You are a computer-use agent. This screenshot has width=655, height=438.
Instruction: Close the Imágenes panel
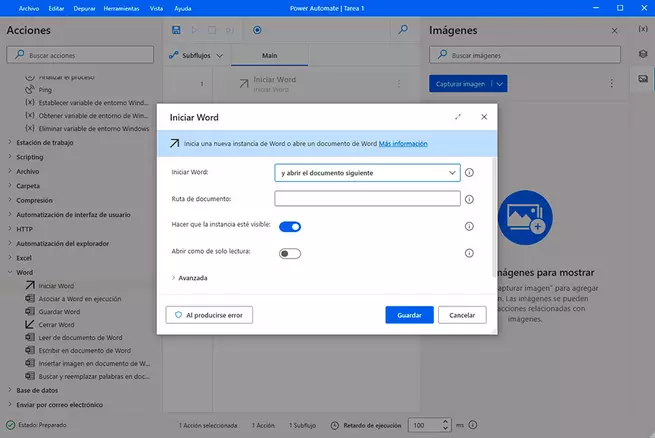click(614, 31)
